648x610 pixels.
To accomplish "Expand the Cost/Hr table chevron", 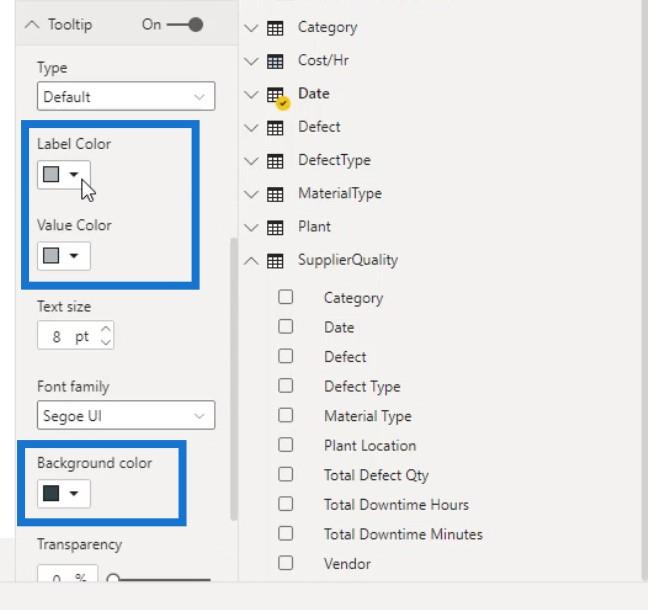I will click(251, 62).
